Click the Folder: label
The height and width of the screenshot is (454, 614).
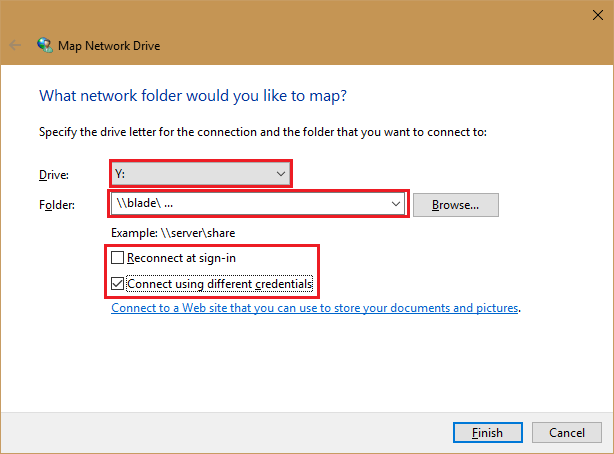click(57, 205)
